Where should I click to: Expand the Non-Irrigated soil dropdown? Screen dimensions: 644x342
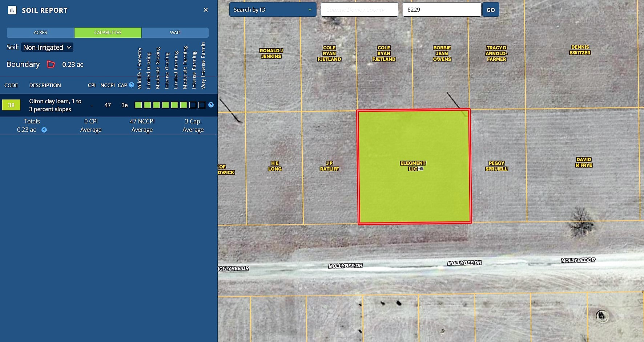(x=47, y=47)
